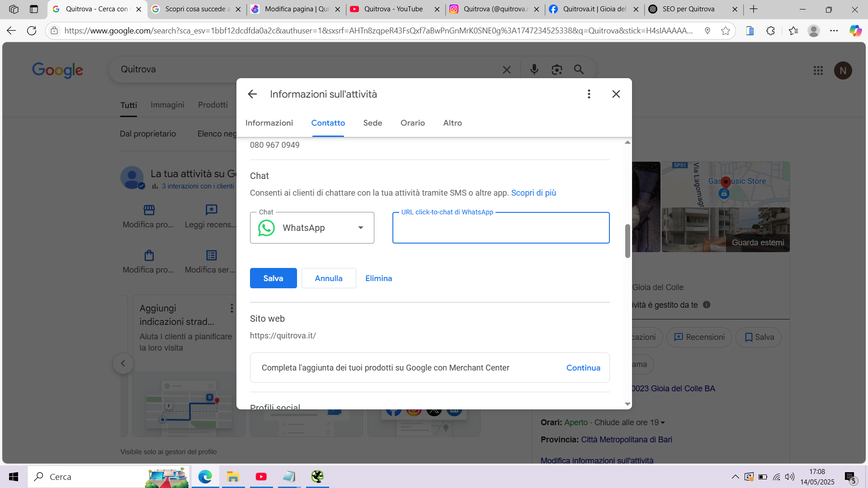Open a new browser tab

(754, 9)
